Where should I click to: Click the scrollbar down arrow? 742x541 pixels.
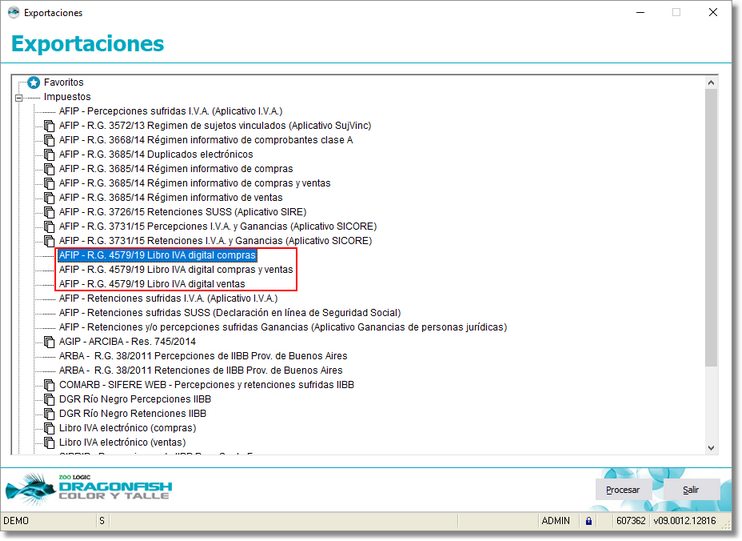coord(711,448)
